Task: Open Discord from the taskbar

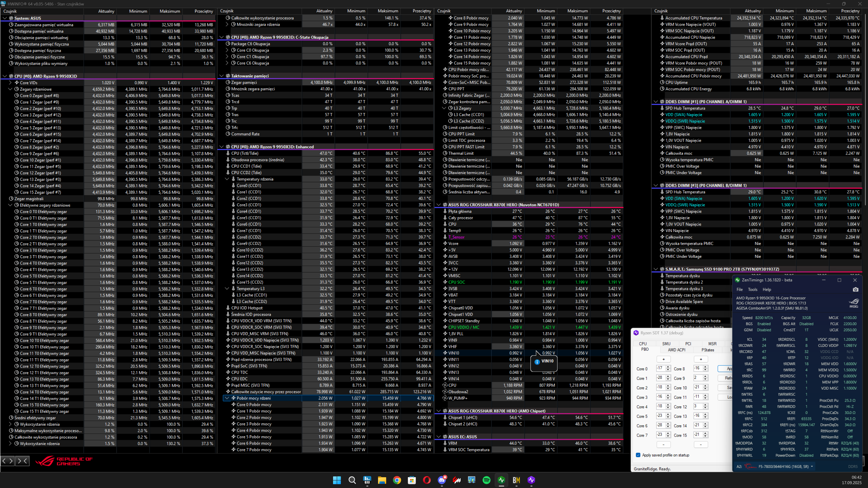Action: tap(442, 480)
